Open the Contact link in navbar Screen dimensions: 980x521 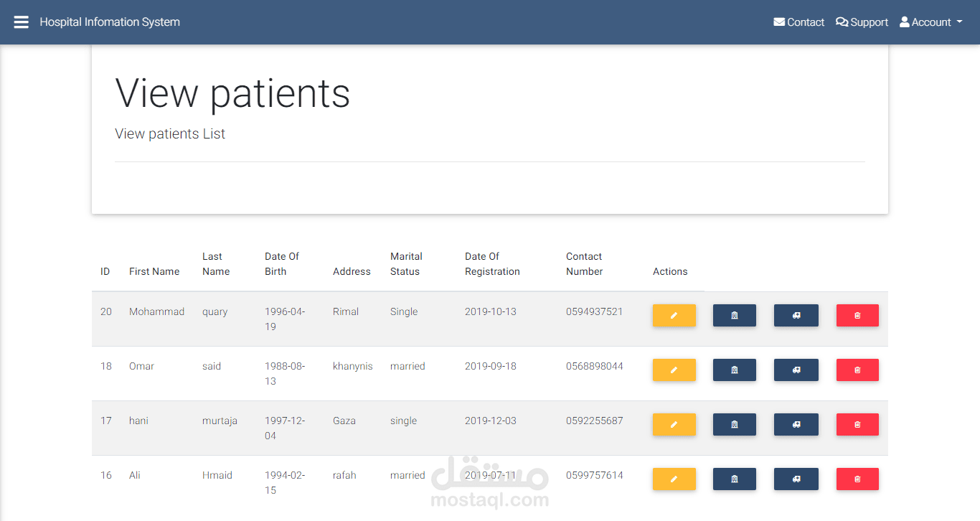tap(798, 22)
